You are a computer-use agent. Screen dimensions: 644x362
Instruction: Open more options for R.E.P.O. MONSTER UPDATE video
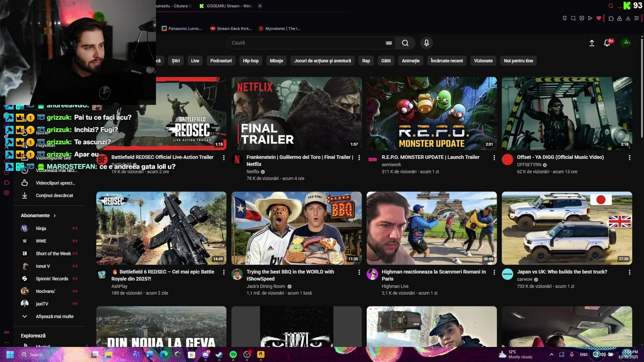point(494,157)
